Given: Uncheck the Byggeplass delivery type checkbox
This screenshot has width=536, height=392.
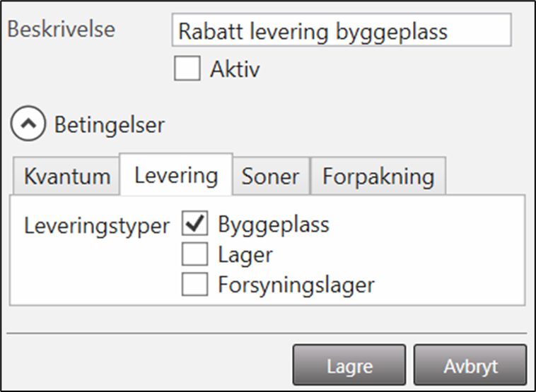Looking at the screenshot, I should pyautogui.click(x=194, y=225).
